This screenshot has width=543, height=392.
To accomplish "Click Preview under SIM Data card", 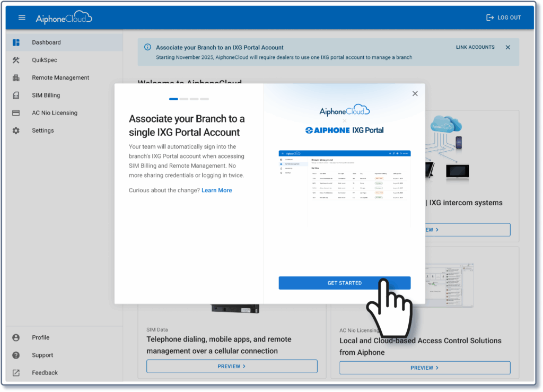I will (x=232, y=366).
